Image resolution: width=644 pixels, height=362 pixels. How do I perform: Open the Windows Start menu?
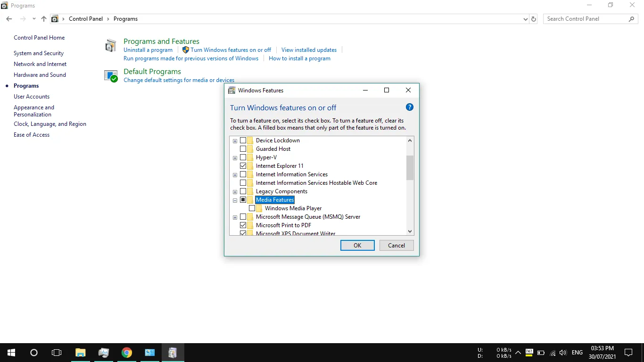11,353
